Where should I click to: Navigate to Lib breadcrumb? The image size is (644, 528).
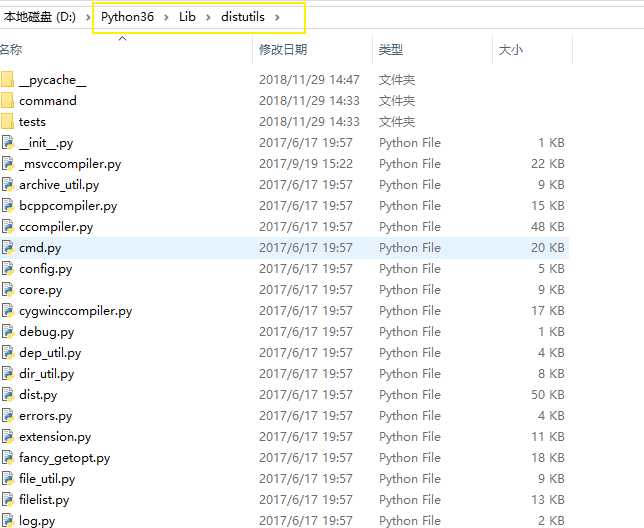(187, 17)
